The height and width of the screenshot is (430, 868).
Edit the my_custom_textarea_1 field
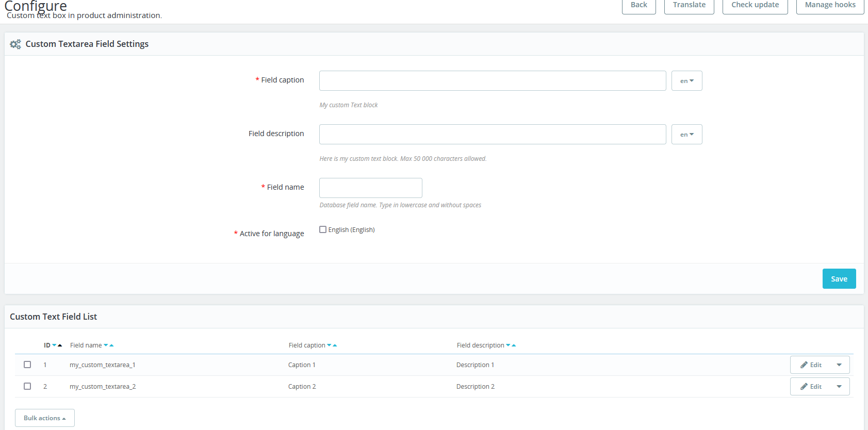[811, 365]
